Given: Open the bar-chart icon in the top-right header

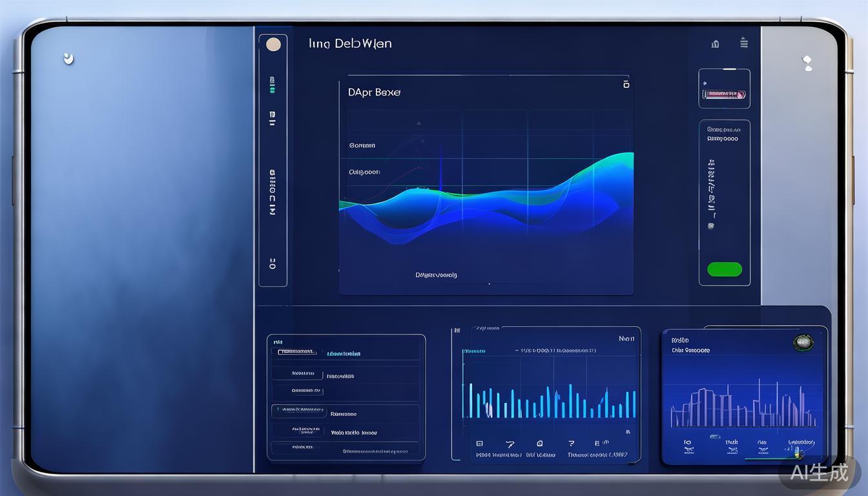Looking at the screenshot, I should pyautogui.click(x=715, y=44).
